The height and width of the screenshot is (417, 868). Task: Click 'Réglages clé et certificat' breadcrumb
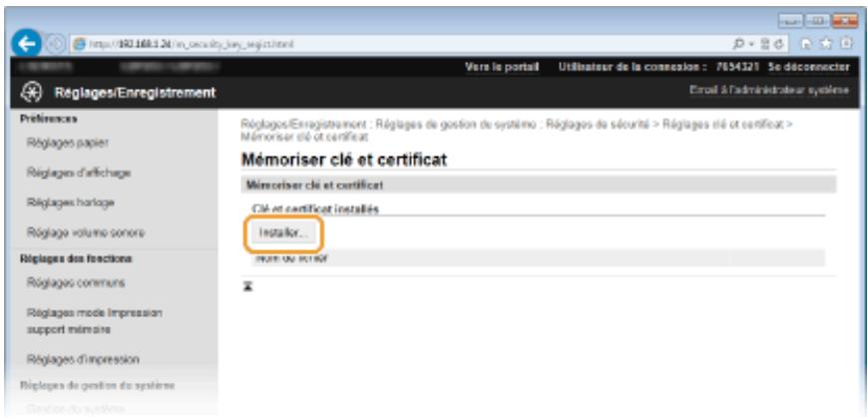click(x=723, y=125)
